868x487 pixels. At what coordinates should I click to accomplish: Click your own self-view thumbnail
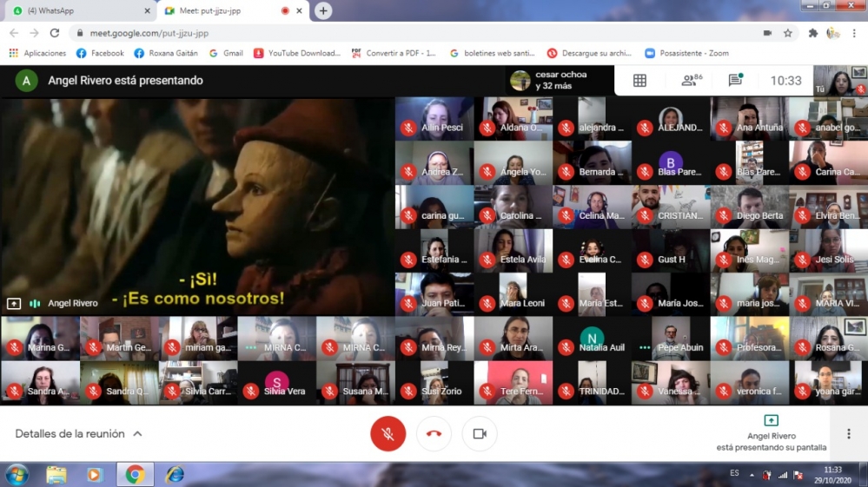point(840,80)
